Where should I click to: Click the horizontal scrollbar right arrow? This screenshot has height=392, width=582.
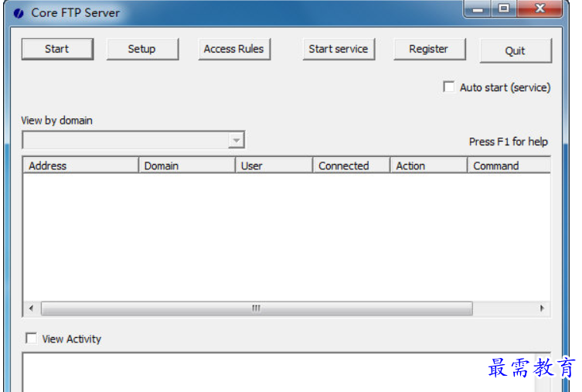pyautogui.click(x=542, y=308)
